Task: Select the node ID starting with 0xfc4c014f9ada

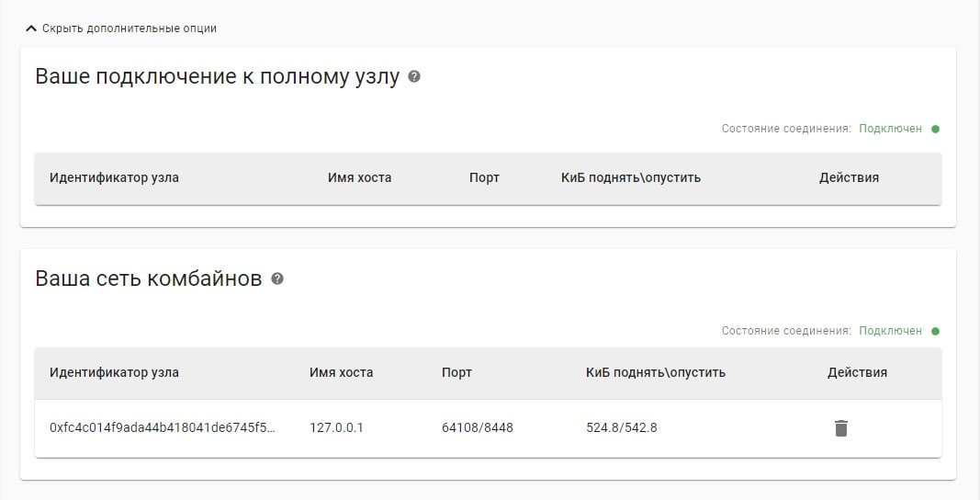Action: pyautogui.click(x=163, y=427)
